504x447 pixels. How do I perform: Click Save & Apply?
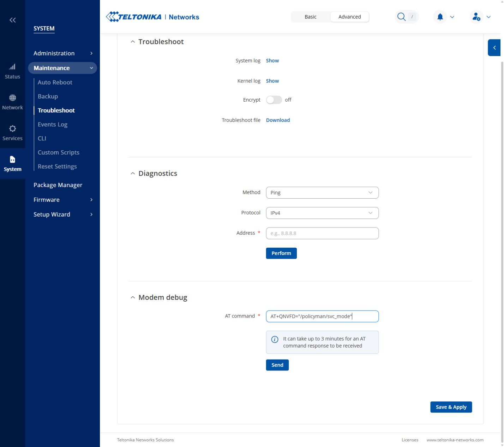pos(451,407)
